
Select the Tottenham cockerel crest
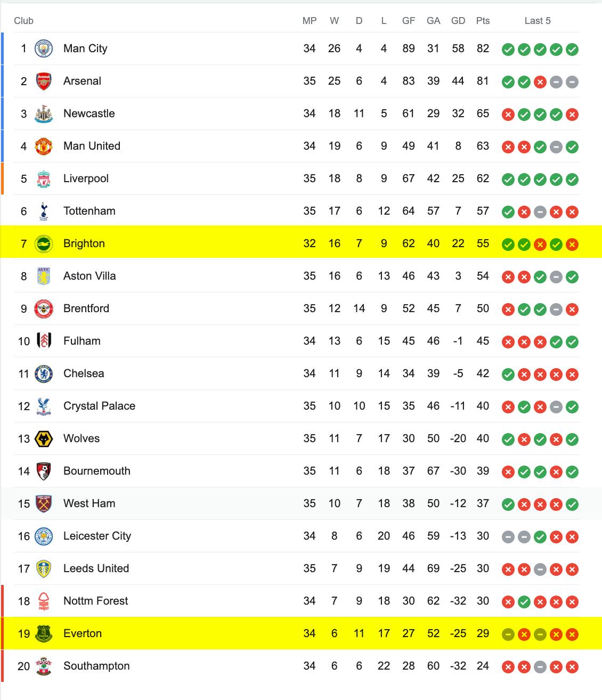tap(44, 211)
